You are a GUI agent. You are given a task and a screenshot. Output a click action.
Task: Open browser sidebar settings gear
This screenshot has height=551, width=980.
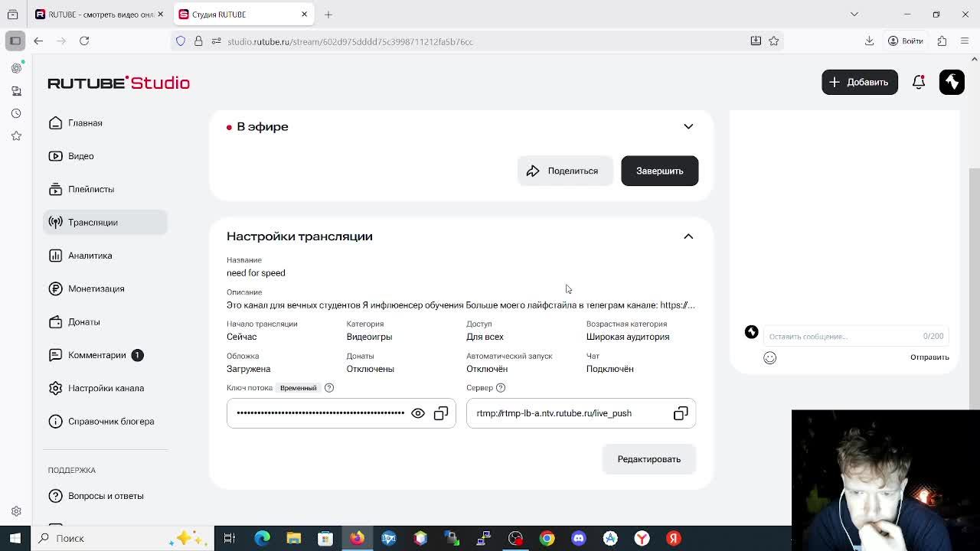[16, 511]
